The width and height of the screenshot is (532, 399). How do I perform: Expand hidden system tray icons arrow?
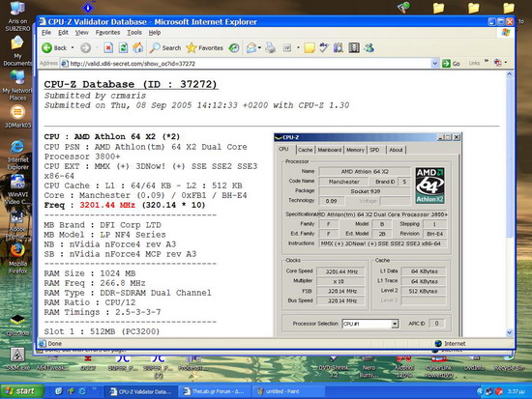[480, 391]
